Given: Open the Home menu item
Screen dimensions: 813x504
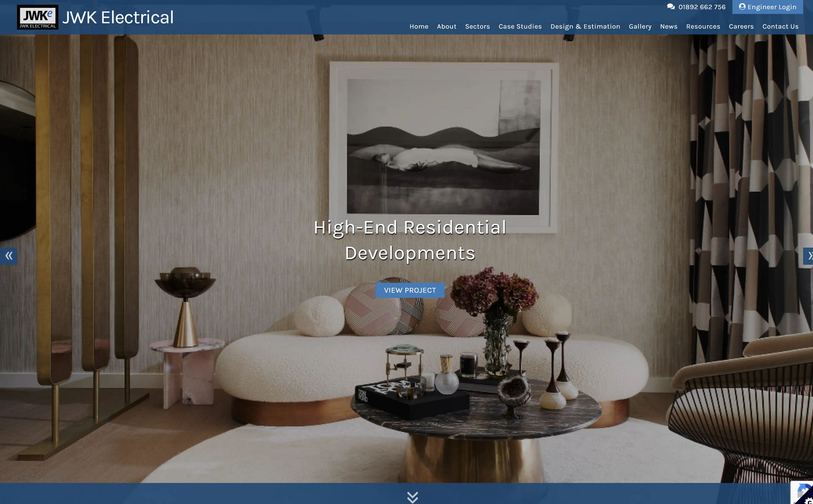Looking at the screenshot, I should (418, 27).
